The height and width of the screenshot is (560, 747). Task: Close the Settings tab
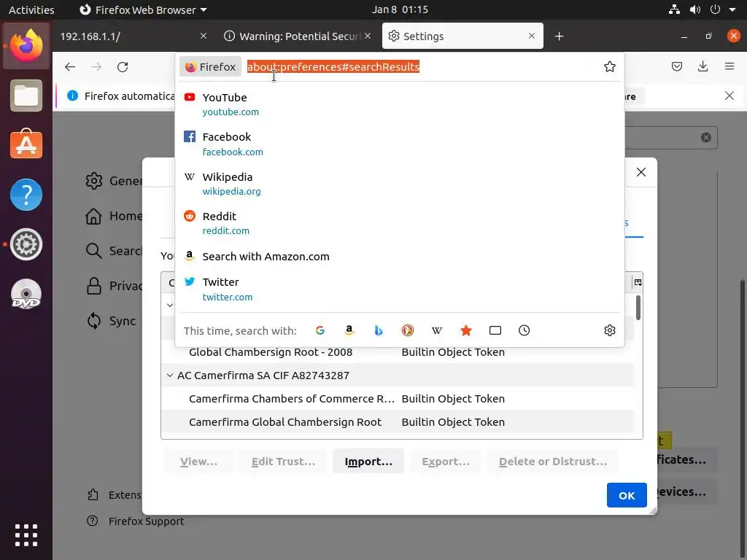pos(532,36)
